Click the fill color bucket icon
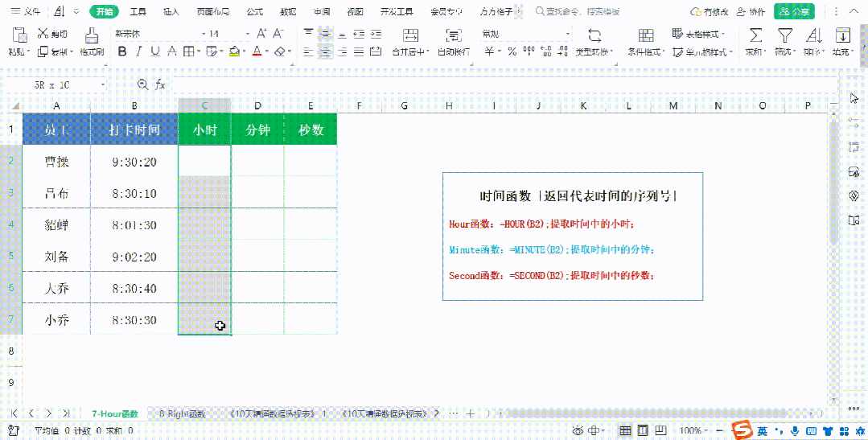Image resolution: width=868 pixels, height=440 pixels. pos(234,51)
